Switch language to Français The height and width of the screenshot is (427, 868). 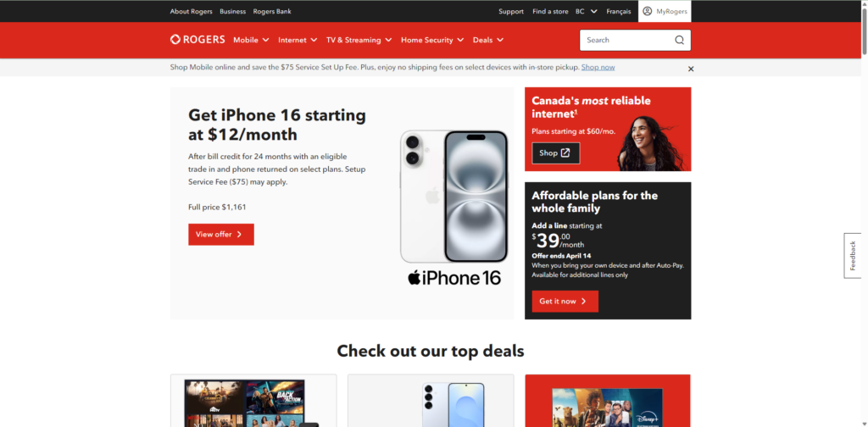pyautogui.click(x=618, y=11)
